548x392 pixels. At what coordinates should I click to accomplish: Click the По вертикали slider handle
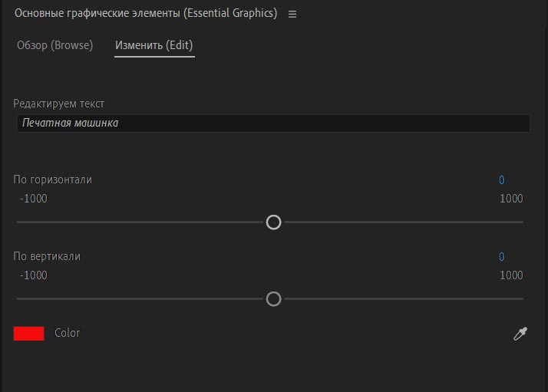pos(273,299)
